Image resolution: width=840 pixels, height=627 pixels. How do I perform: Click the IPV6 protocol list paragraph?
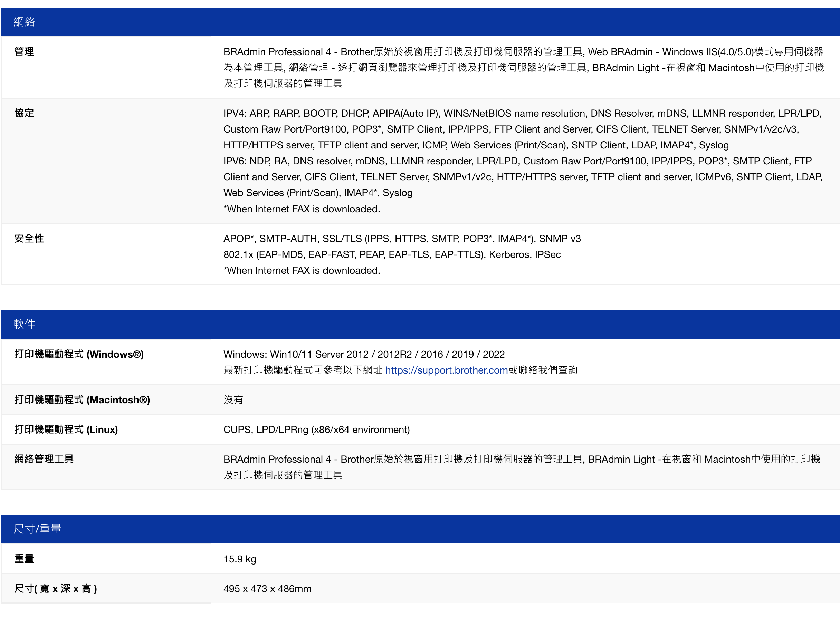(x=522, y=177)
